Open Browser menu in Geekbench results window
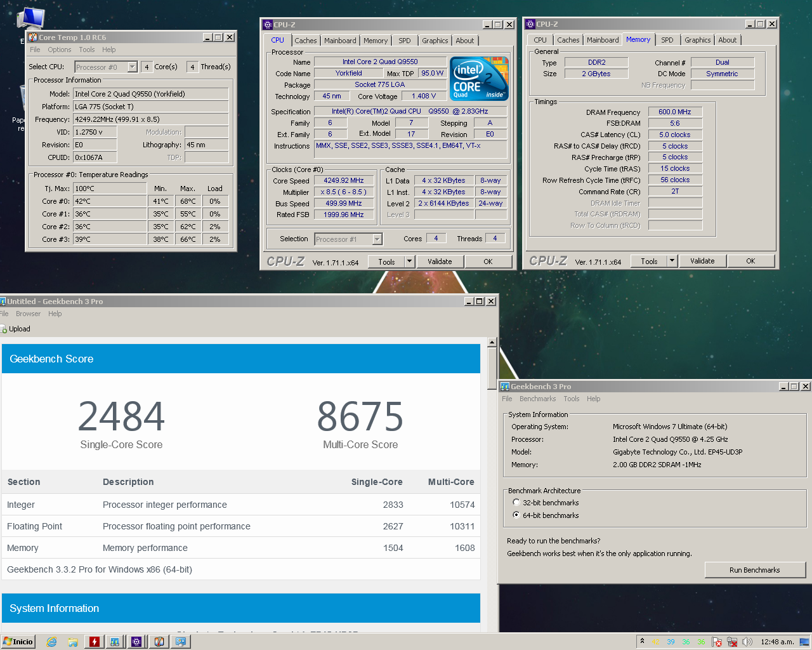812x650 pixels. coord(28,314)
